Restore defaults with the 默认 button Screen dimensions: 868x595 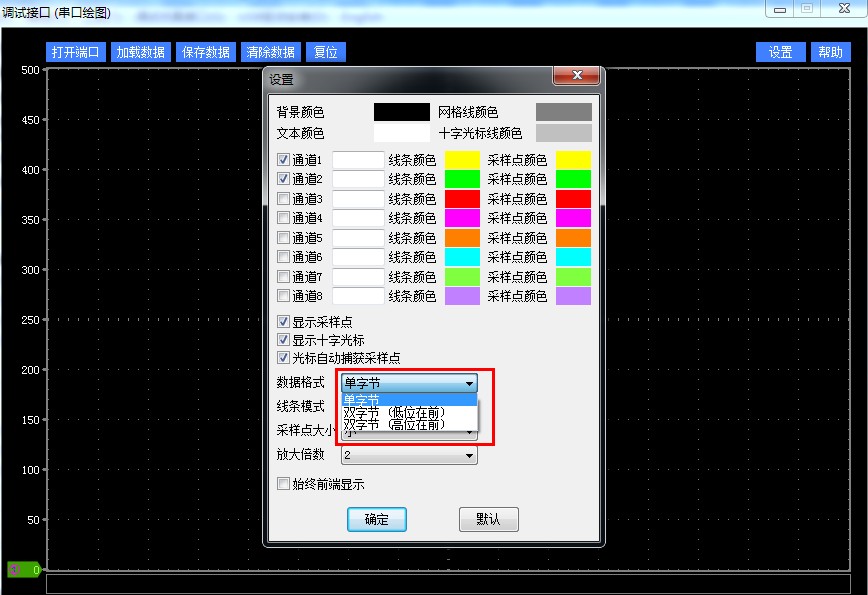click(x=488, y=519)
